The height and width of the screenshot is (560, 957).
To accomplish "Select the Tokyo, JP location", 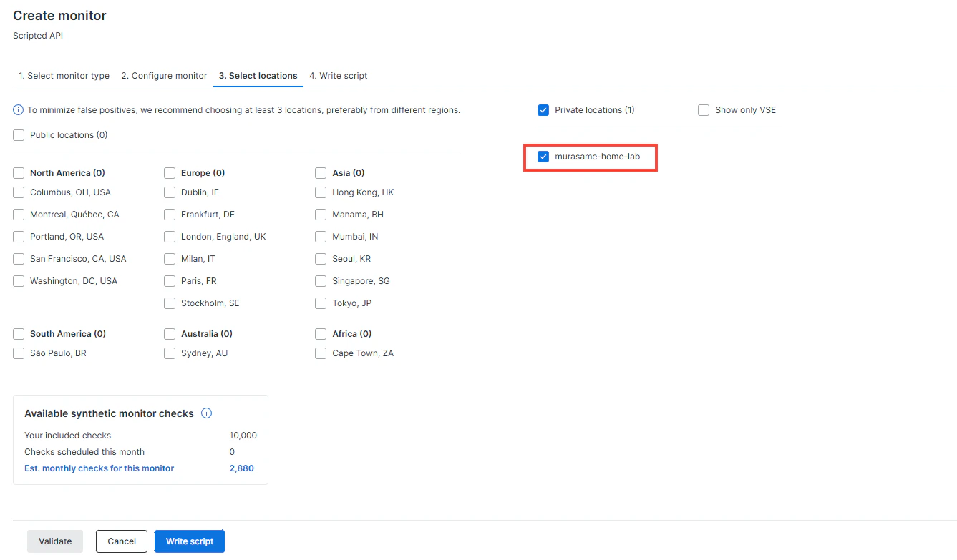I will [321, 303].
